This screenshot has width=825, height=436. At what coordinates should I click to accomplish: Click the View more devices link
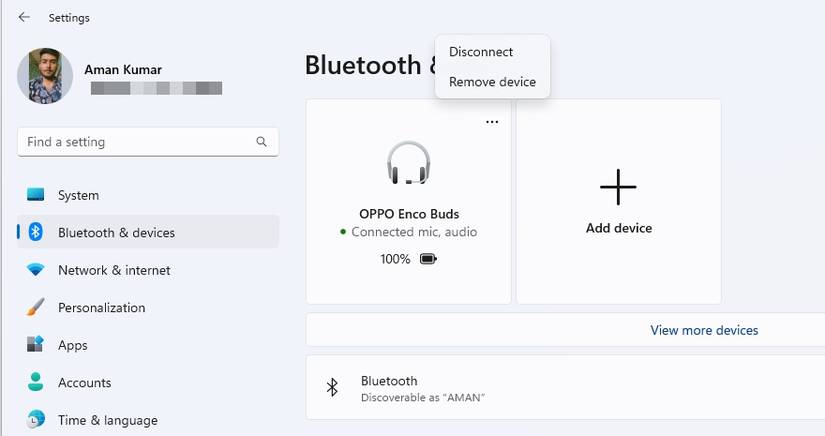704,330
